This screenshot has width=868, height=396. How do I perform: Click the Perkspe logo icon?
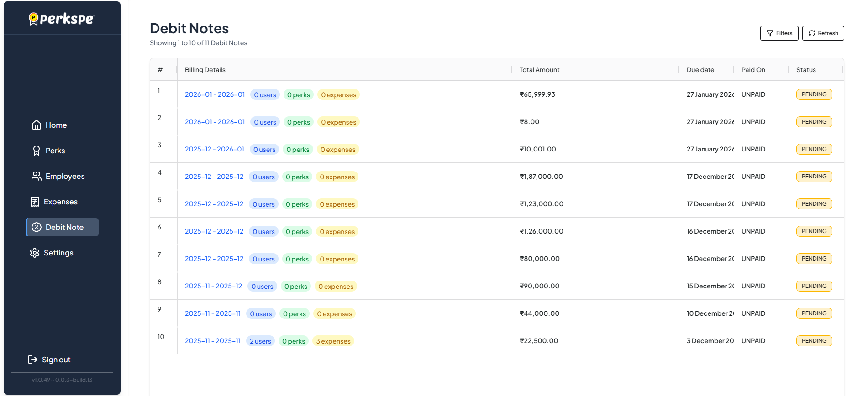point(33,19)
